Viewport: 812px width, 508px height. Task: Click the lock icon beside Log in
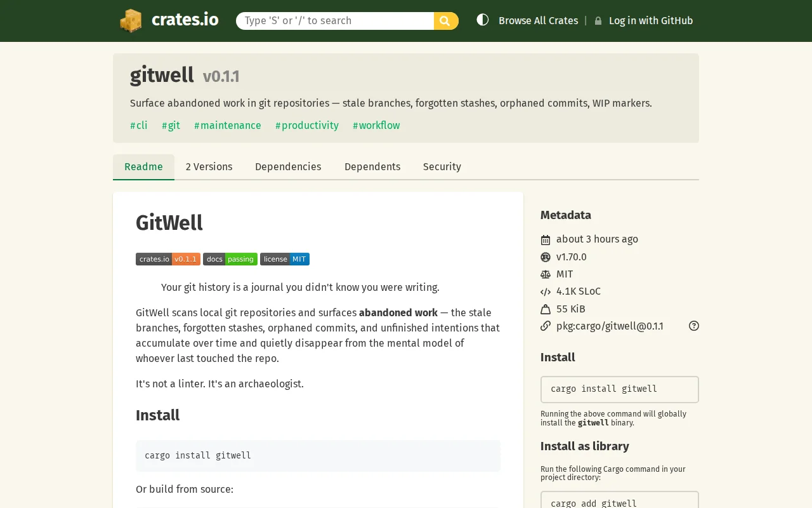[x=598, y=21]
